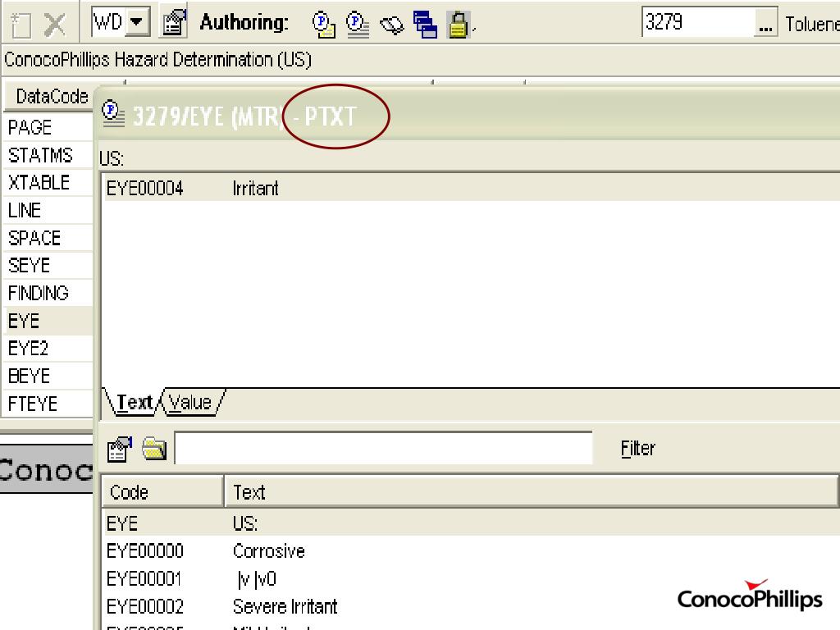
Task: Click the Code column header
Action: tap(162, 492)
